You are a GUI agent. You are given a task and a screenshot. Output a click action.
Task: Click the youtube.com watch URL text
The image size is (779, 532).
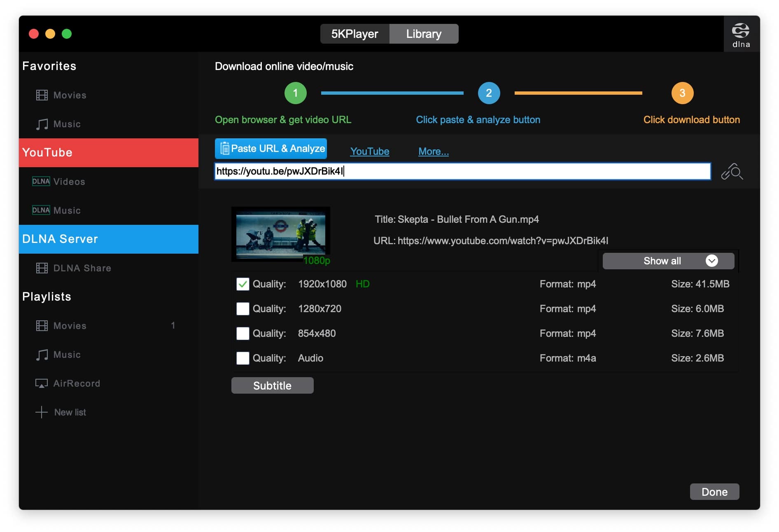pos(503,241)
